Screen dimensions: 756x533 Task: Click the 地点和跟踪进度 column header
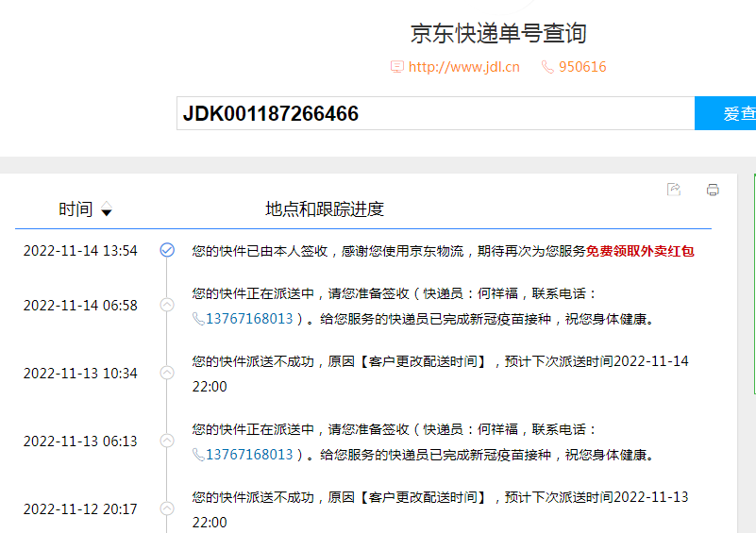coord(325,209)
